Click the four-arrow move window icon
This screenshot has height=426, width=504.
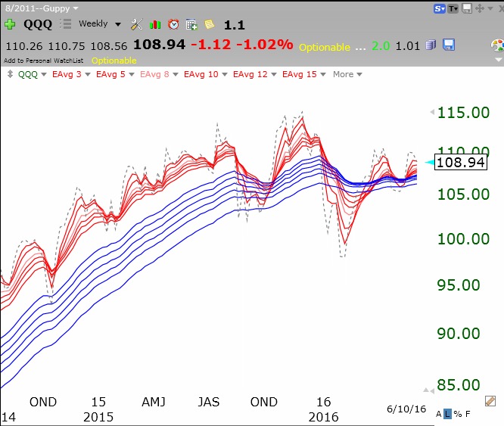pyautogui.click(x=480, y=8)
